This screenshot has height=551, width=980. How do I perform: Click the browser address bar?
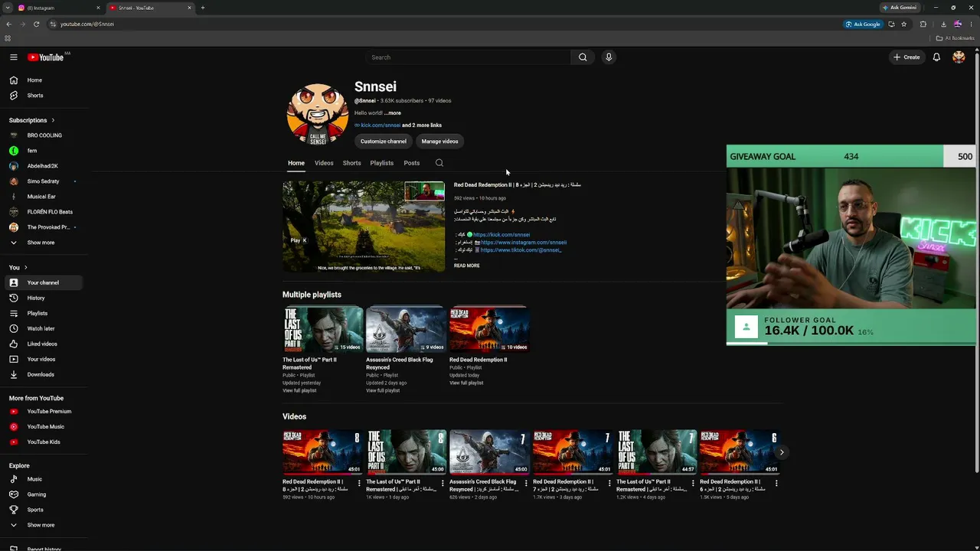tap(444, 24)
